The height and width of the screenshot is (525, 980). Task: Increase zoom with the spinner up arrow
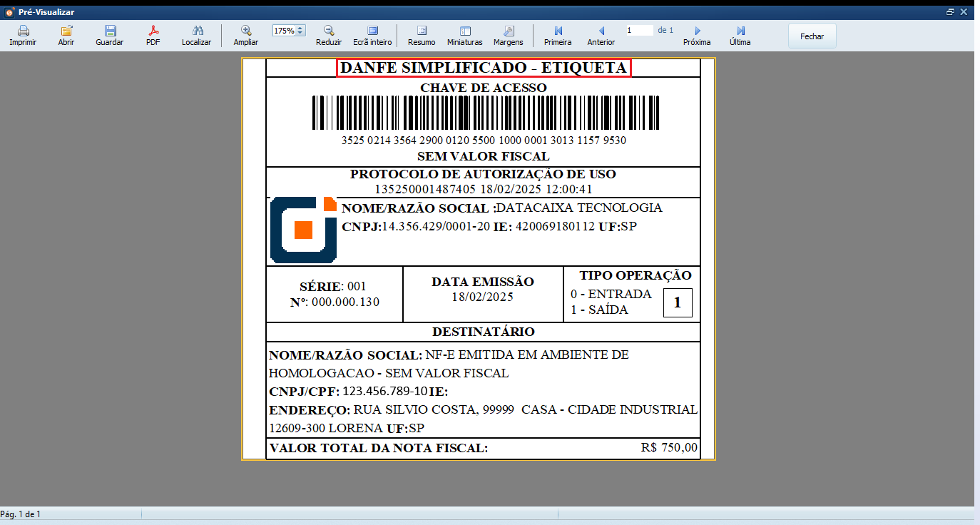[300, 29]
